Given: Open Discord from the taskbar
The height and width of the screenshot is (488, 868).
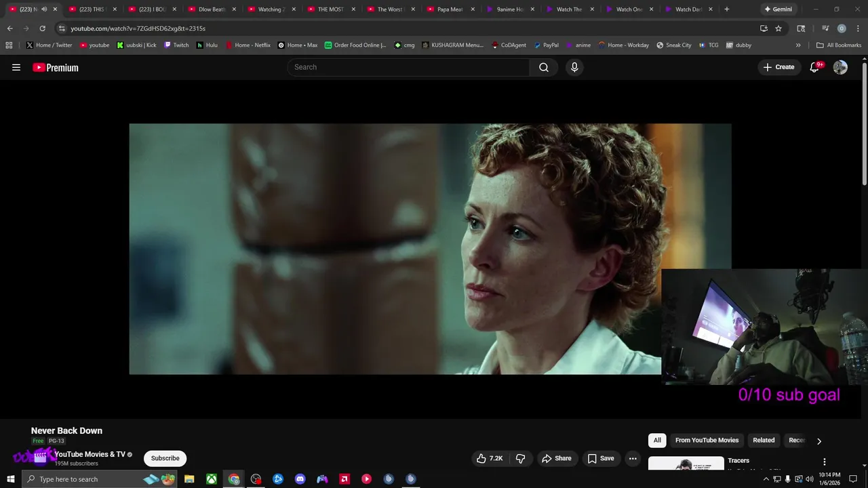Looking at the screenshot, I should tap(300, 479).
